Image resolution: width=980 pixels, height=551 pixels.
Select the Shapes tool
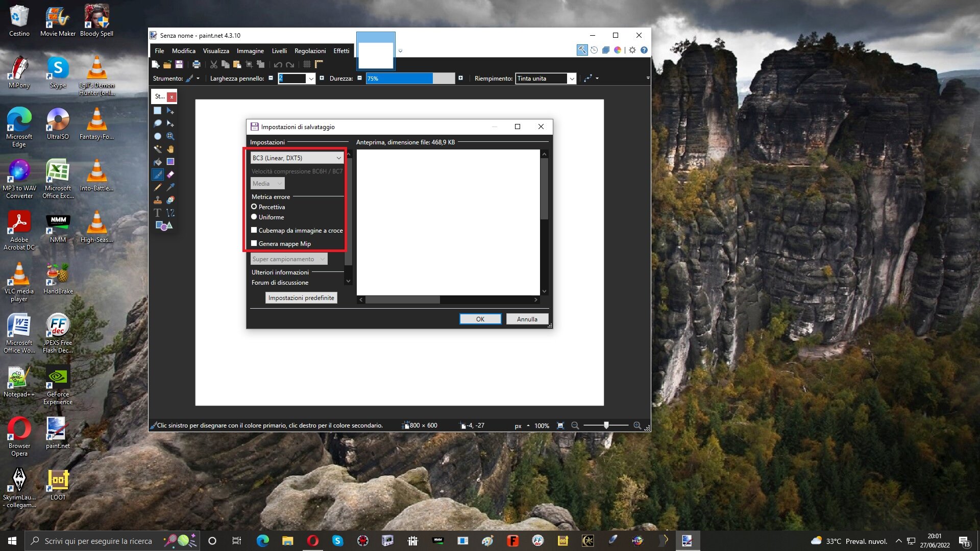pos(164,226)
